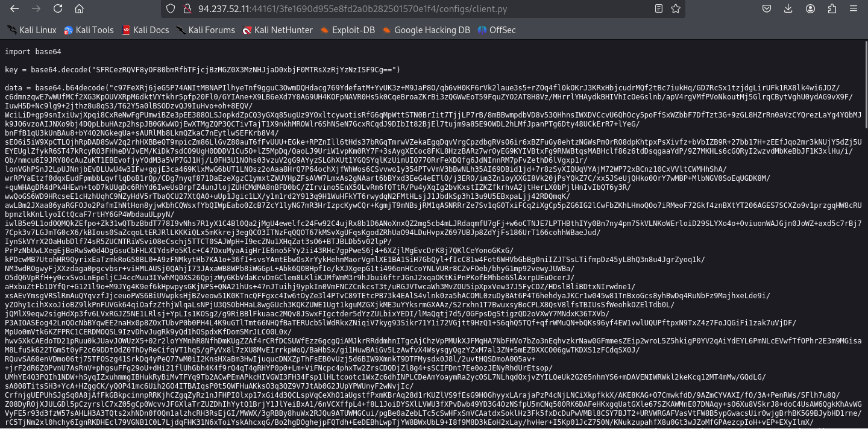The width and height of the screenshot is (868, 429).
Task: Open the Google Hacking DB bookmark
Action: 426,30
